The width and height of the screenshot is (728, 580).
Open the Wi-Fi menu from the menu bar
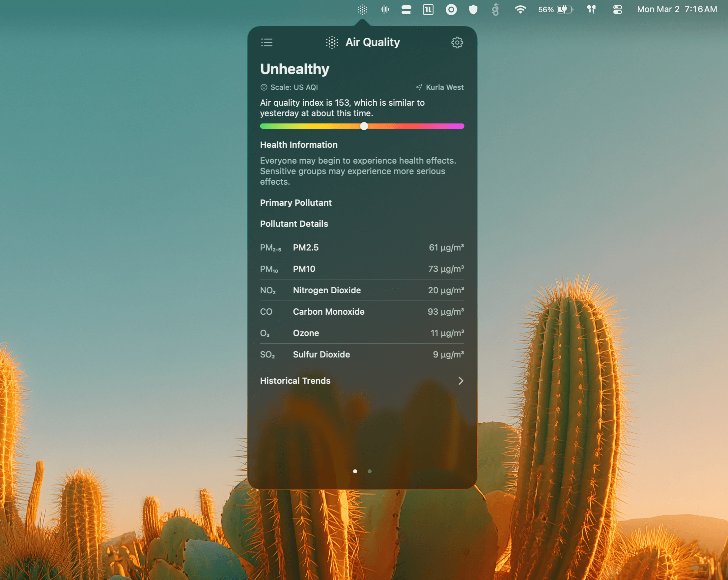(x=520, y=10)
